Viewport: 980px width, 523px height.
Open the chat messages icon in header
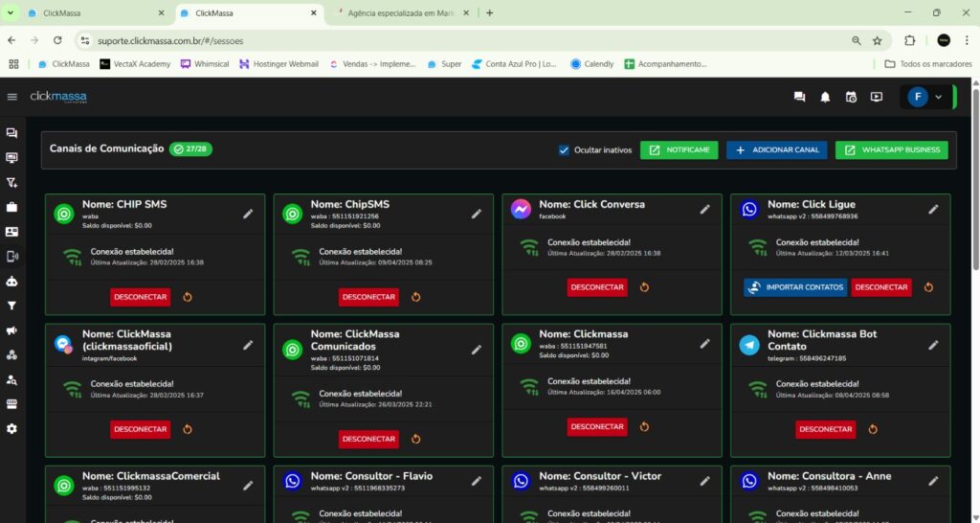click(x=799, y=97)
